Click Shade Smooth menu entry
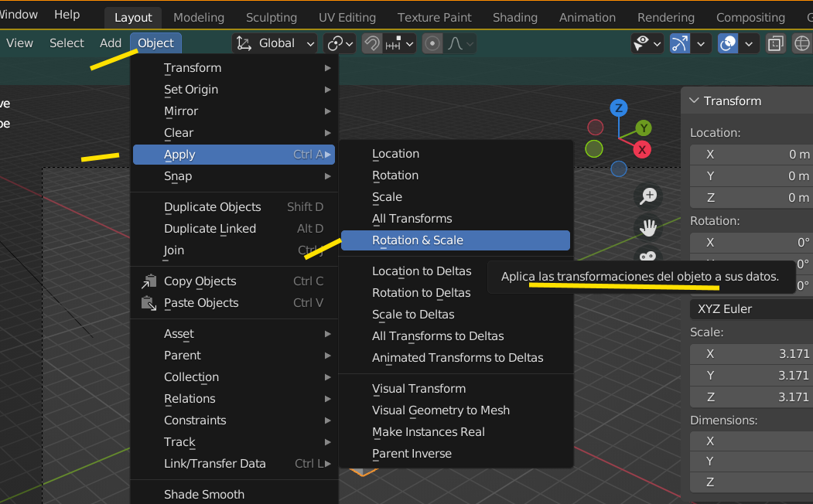Screen dimensions: 813x504 tap(204, 495)
